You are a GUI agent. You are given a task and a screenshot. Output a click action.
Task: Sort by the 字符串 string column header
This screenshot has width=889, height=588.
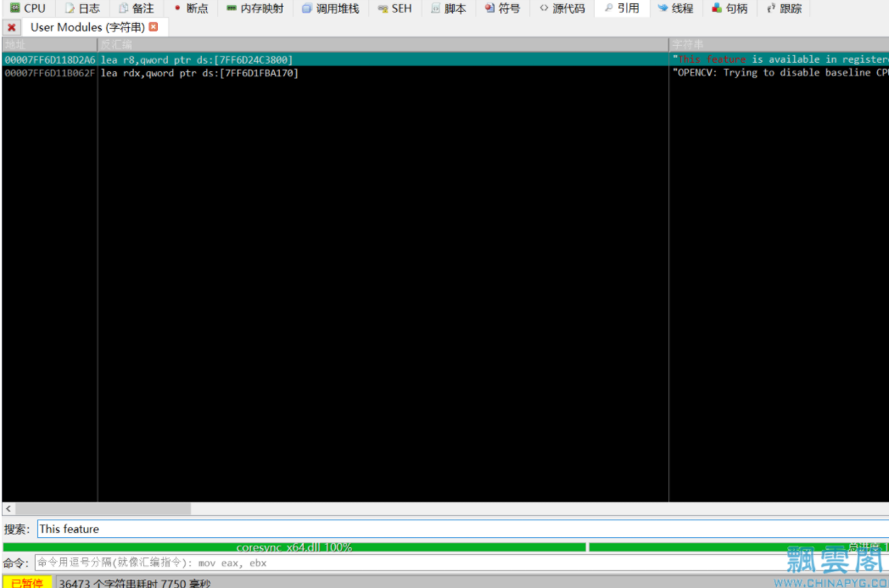[x=779, y=44]
